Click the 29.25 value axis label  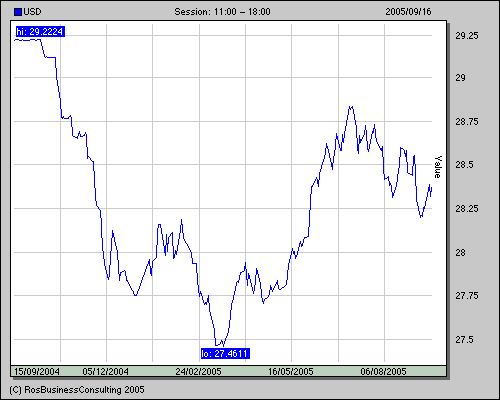pyautogui.click(x=467, y=36)
